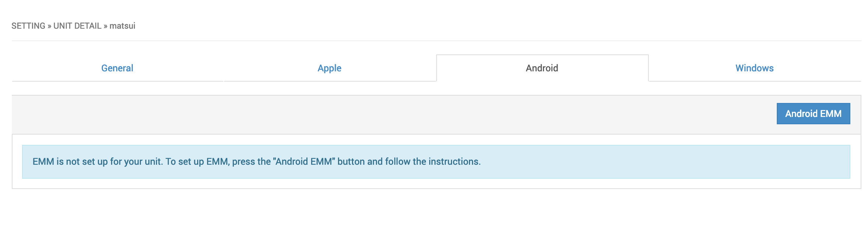Click UNIT DETAIL in the breadcrumb

pos(77,26)
